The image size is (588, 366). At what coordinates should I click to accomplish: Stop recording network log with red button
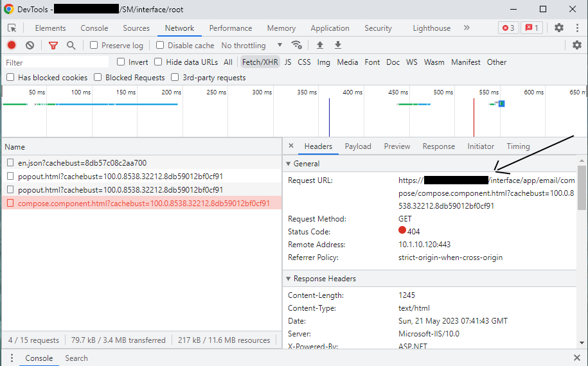(12, 46)
